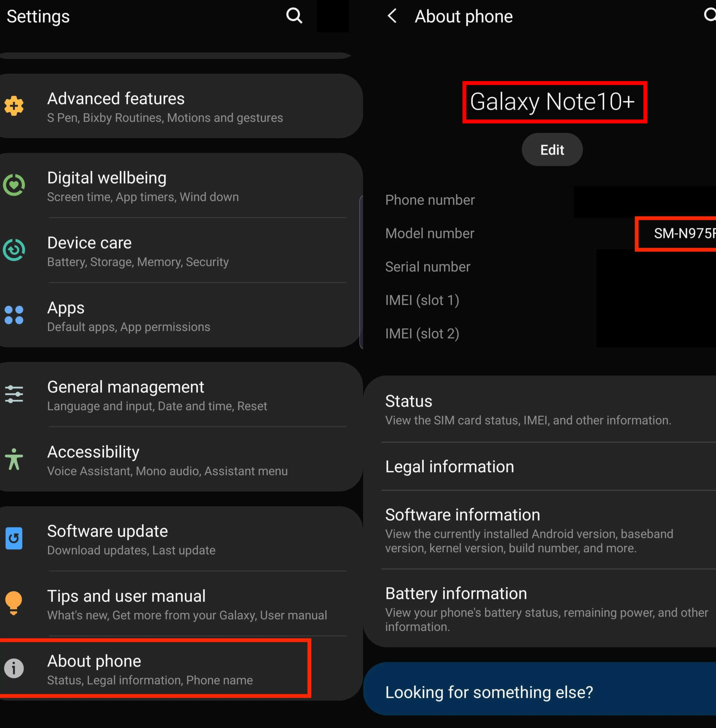Tap the Voice Assistant, Mono audio subtitle
The height and width of the screenshot is (728, 716).
167,471
